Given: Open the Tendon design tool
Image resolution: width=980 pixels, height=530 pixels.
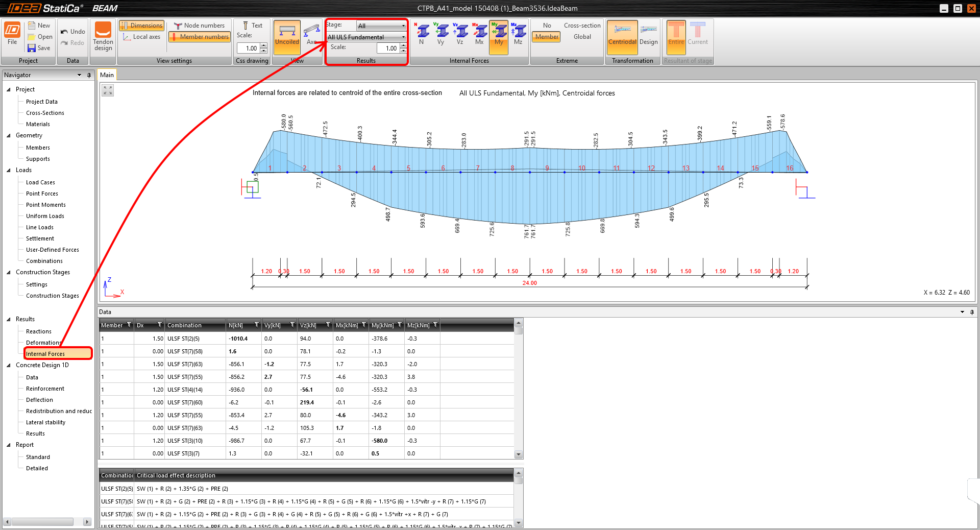Looking at the screenshot, I should coord(103,37).
